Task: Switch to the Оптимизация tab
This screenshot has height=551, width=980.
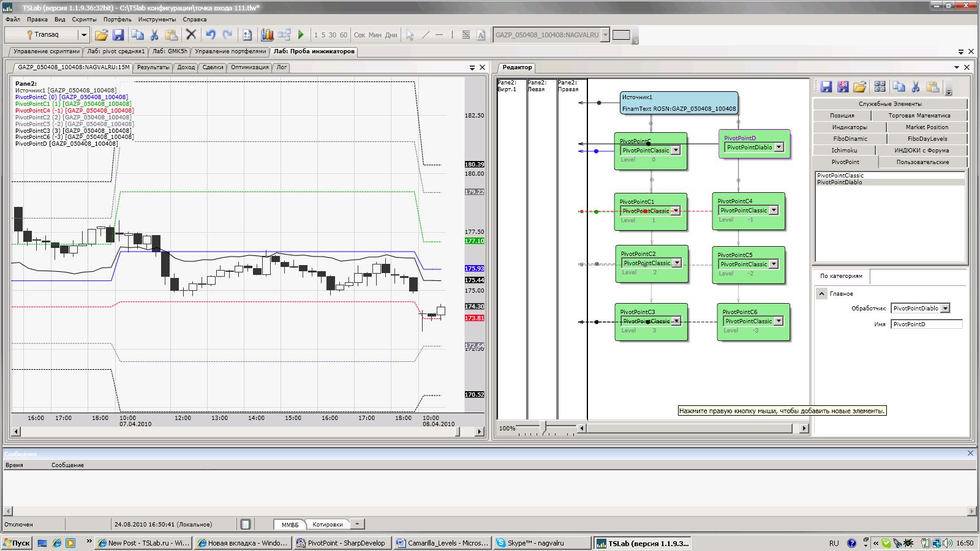Action: (249, 67)
